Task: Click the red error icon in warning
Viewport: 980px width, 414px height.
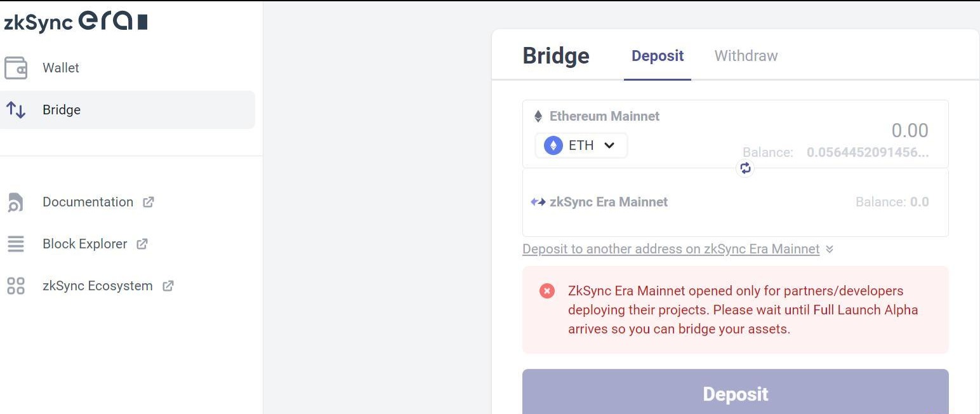Action: 546,291
